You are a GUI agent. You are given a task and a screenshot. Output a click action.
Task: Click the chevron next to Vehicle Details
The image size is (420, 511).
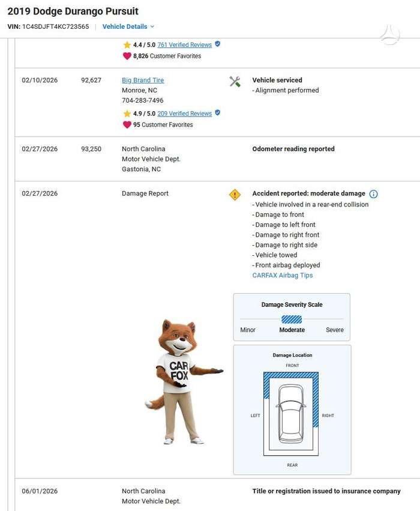(152, 27)
